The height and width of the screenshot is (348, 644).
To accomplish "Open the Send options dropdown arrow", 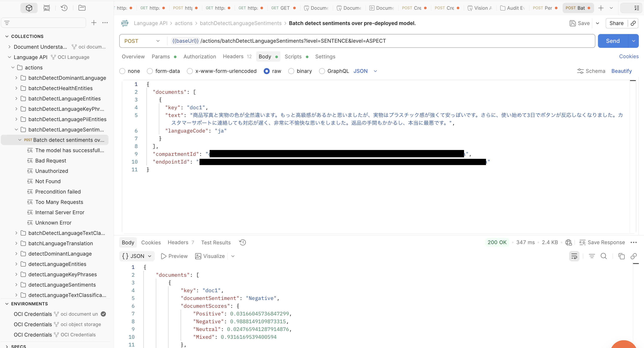I will click(x=633, y=41).
